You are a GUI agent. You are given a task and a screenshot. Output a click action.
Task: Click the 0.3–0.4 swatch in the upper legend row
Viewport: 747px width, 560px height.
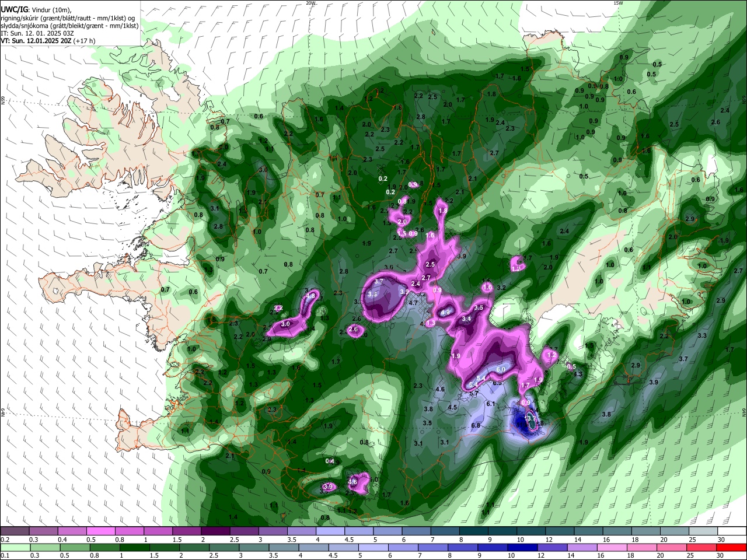pyautogui.click(x=43, y=531)
